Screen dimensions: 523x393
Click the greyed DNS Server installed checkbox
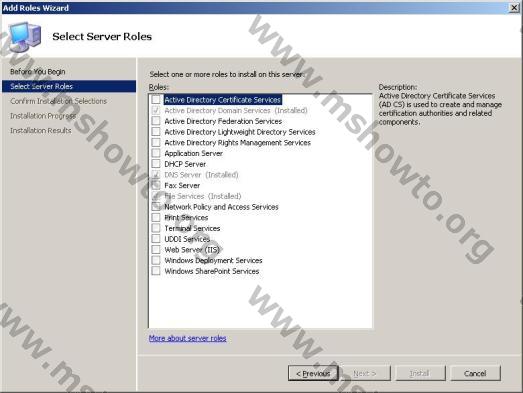[156, 174]
